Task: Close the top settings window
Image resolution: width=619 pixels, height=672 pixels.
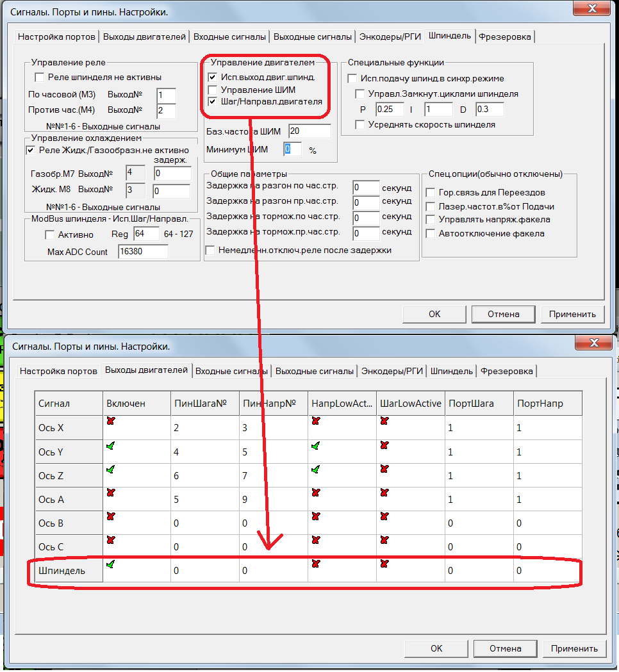Action: point(592,8)
